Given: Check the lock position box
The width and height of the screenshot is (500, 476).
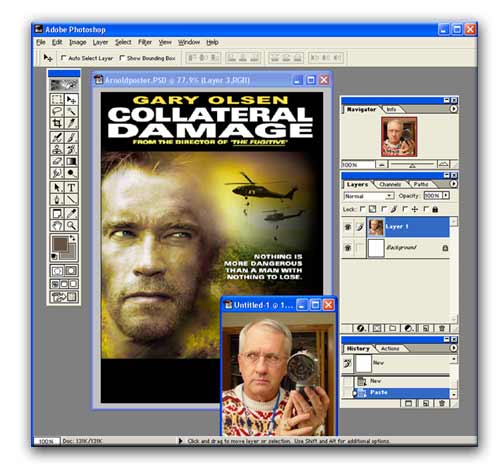Looking at the screenshot, I should click(405, 209).
